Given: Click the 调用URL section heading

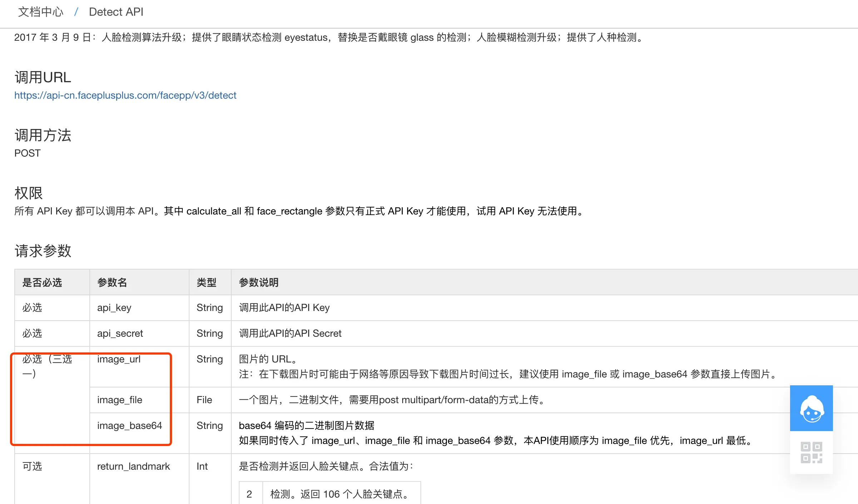Looking at the screenshot, I should tap(43, 77).
